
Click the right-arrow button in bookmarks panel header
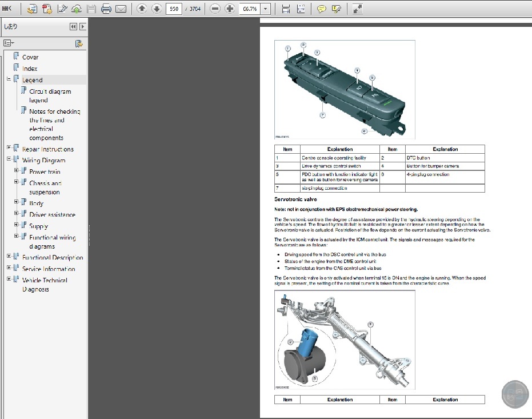tap(82, 26)
